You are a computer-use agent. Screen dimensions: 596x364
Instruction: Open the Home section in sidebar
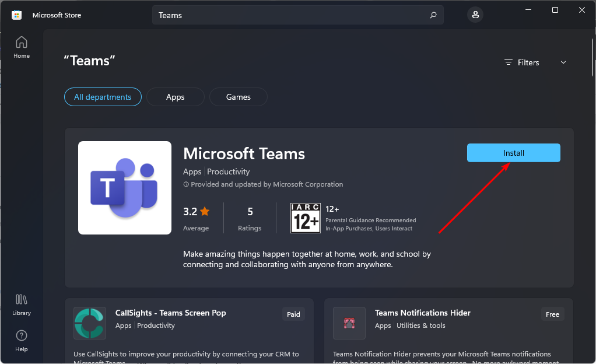point(21,47)
